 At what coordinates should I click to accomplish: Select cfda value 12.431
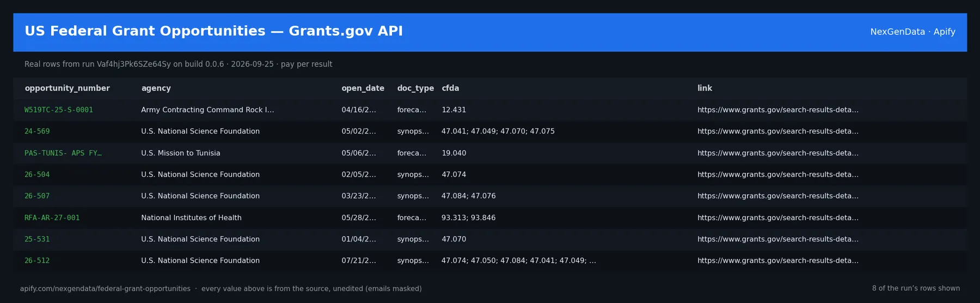454,110
